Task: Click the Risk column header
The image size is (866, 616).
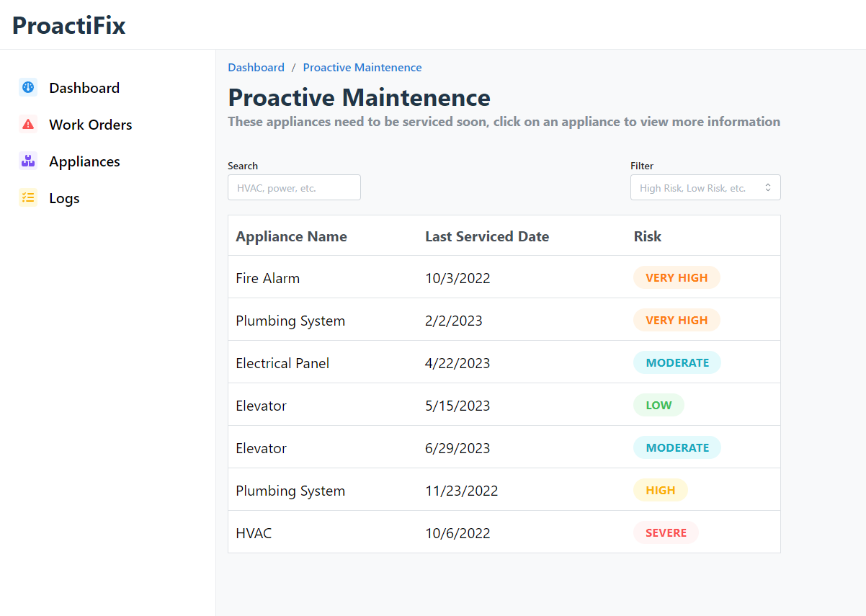Action: tap(647, 236)
